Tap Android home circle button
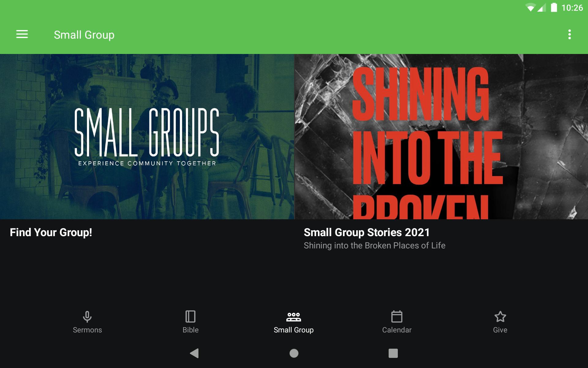The width and height of the screenshot is (588, 368). coord(294,353)
